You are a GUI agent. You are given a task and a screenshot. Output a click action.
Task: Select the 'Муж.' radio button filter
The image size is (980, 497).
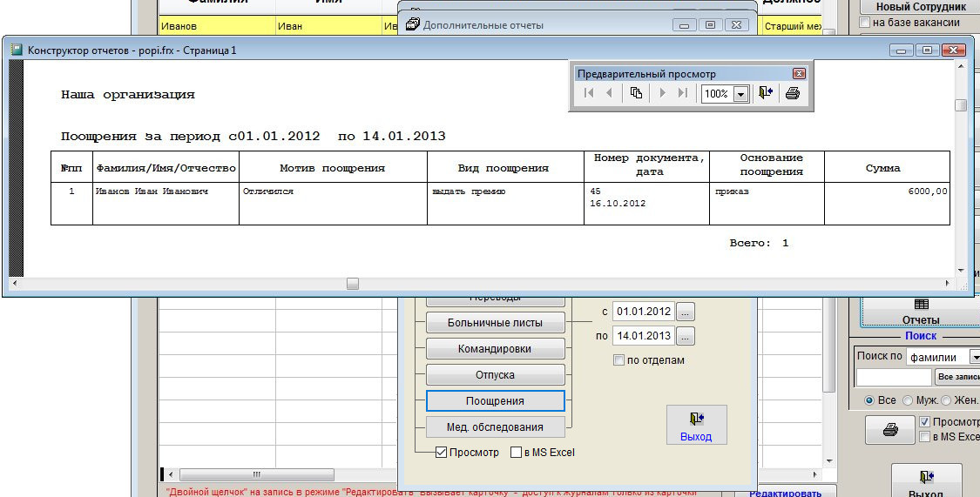coord(908,400)
